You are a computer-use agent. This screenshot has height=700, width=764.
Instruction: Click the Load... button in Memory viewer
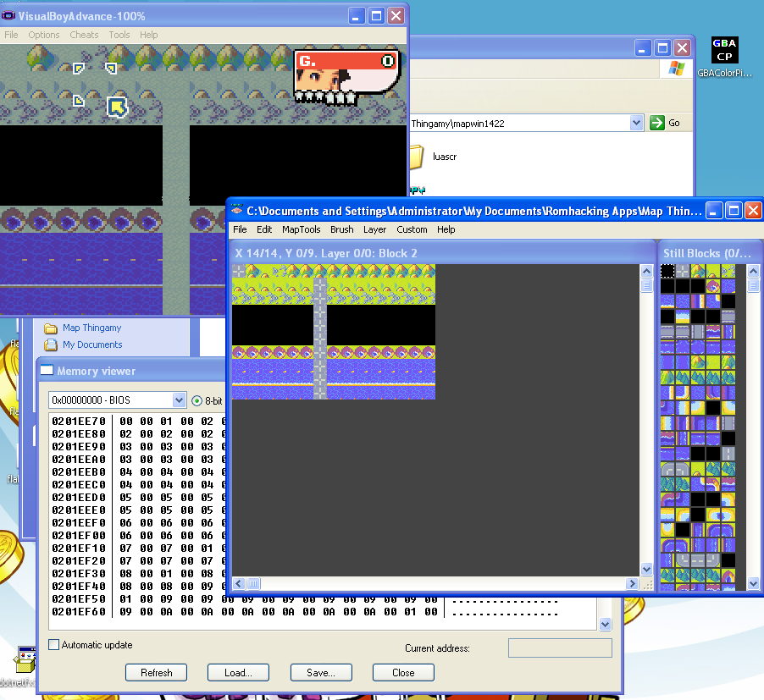click(x=238, y=673)
